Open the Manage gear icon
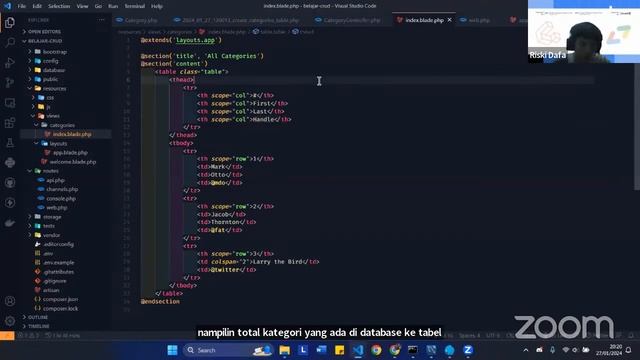 (x=10, y=321)
